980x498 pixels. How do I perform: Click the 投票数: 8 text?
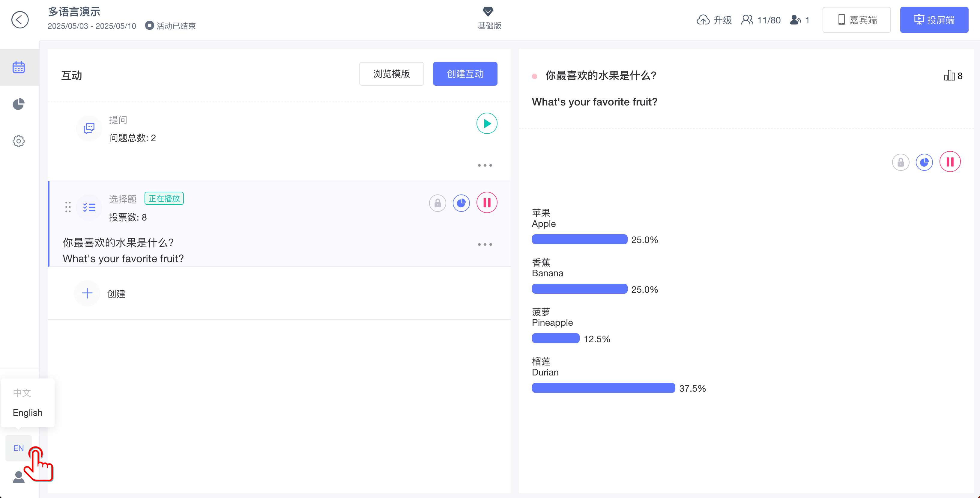tap(128, 217)
